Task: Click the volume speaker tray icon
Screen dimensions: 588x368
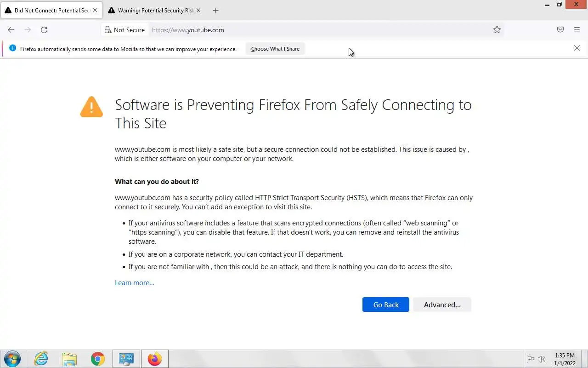Action: (x=542, y=359)
